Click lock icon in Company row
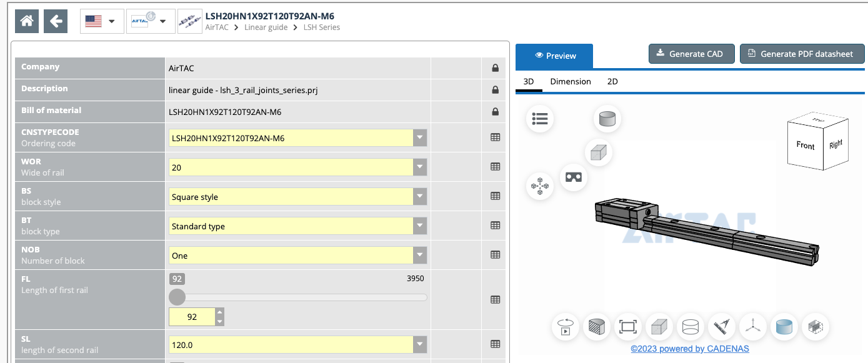This screenshot has width=868, height=363. tap(495, 68)
